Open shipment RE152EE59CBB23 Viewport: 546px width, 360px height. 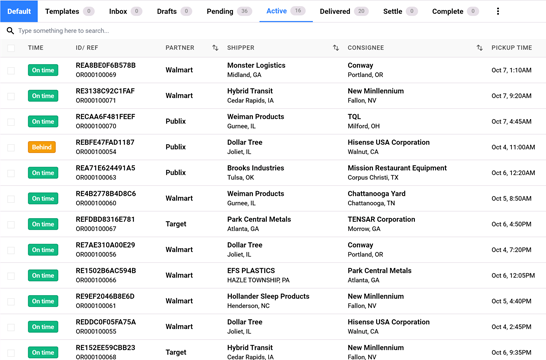click(x=105, y=348)
